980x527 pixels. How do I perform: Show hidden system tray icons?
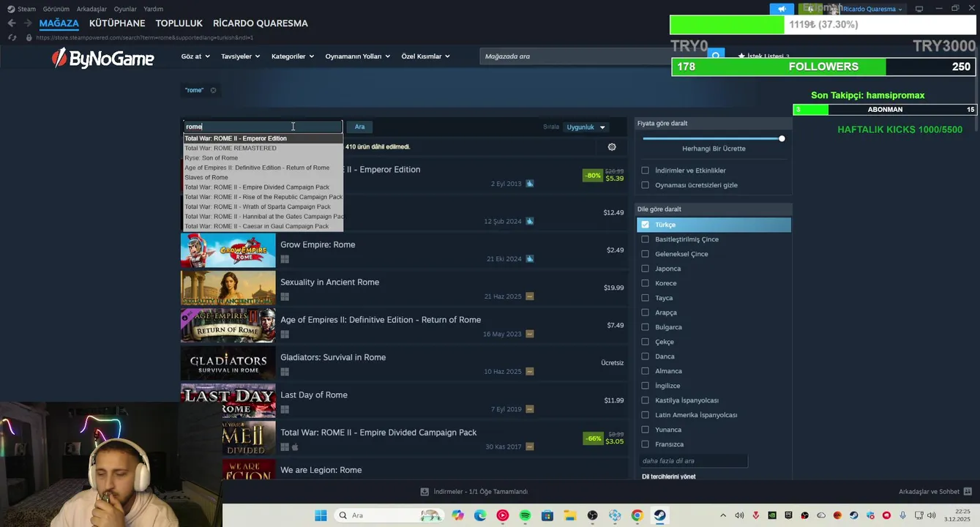coord(723,515)
